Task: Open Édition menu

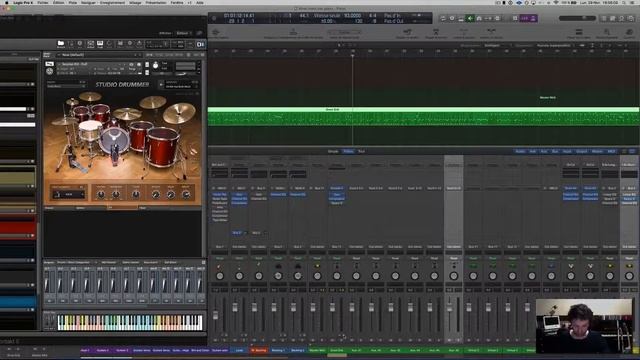Action: point(58,2)
